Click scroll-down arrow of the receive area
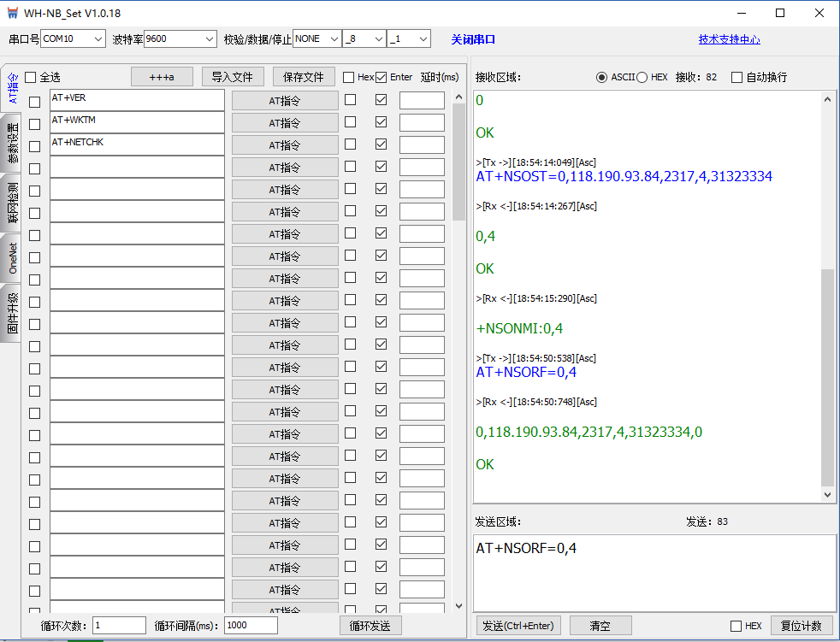 (828, 495)
